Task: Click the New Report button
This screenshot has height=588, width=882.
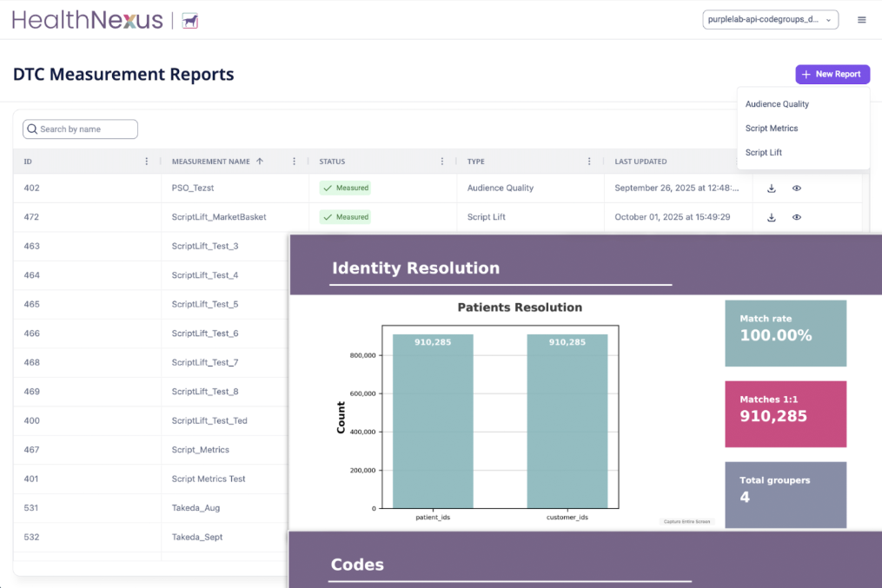Action: click(832, 75)
